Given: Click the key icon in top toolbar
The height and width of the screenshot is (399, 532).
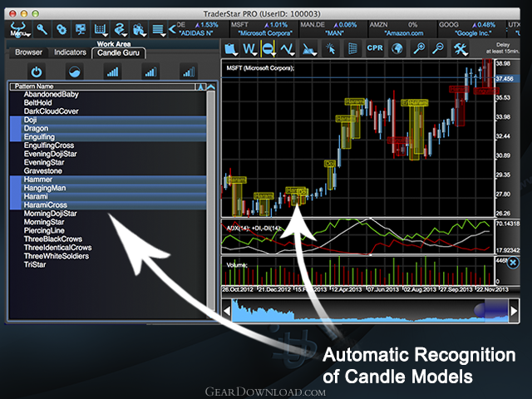Looking at the screenshot, I should click(x=42, y=30).
